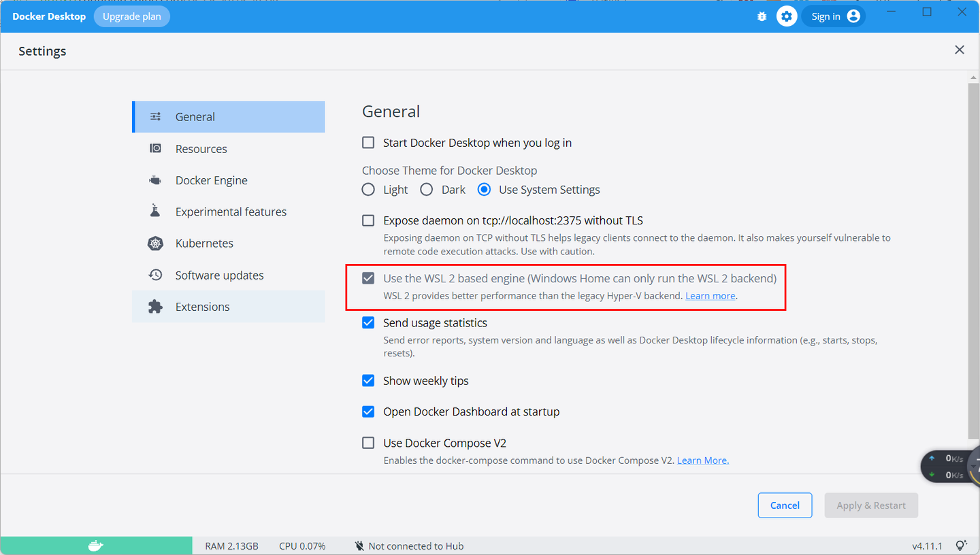Click Not connected to Hub in status bar
This screenshot has height=555, width=980.
[x=408, y=545]
